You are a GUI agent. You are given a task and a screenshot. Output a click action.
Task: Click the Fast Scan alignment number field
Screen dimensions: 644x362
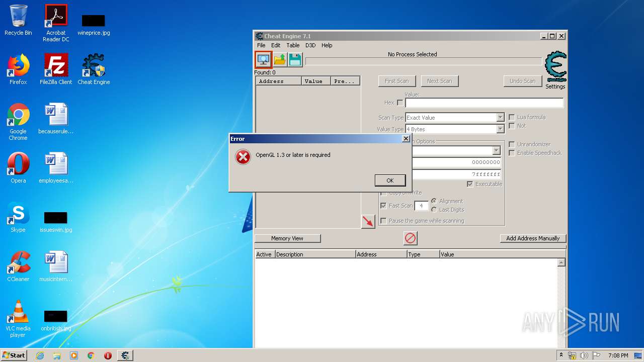point(421,206)
